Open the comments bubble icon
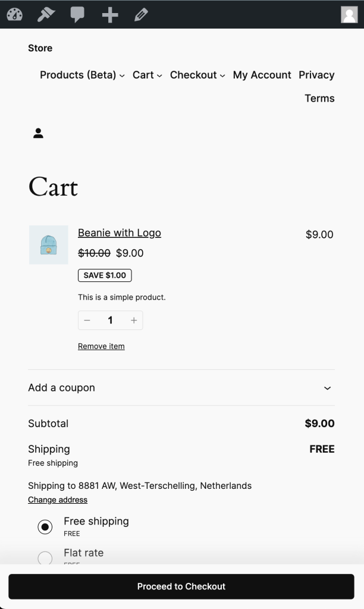This screenshot has width=364, height=609. 77,14
